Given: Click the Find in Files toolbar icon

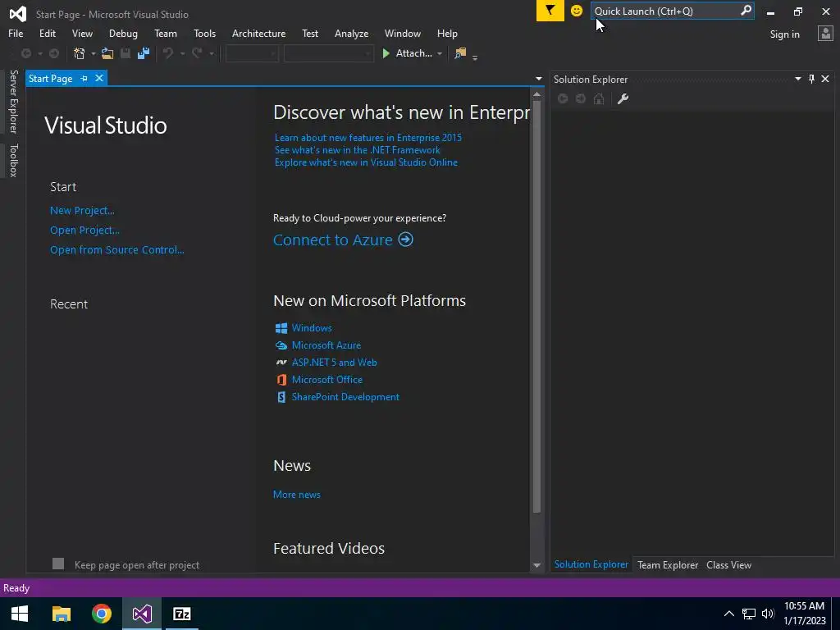Looking at the screenshot, I should pyautogui.click(x=460, y=53).
